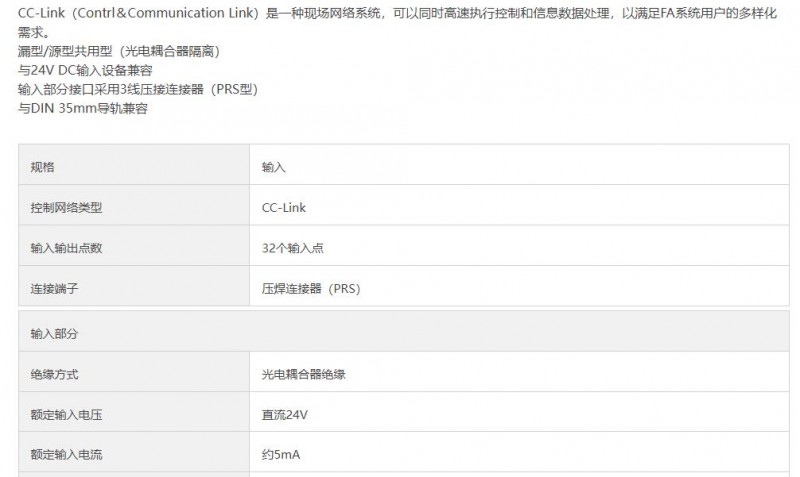Select the 额定输入电压 label cell
Screen dimensions: 800x477
click(x=134, y=412)
